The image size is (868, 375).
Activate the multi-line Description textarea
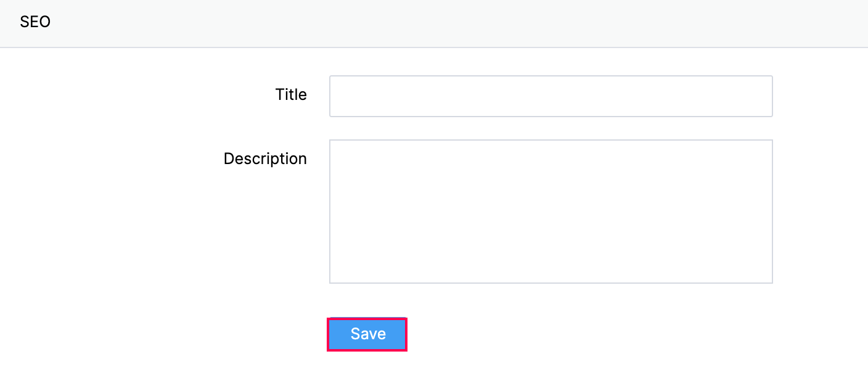click(x=551, y=211)
